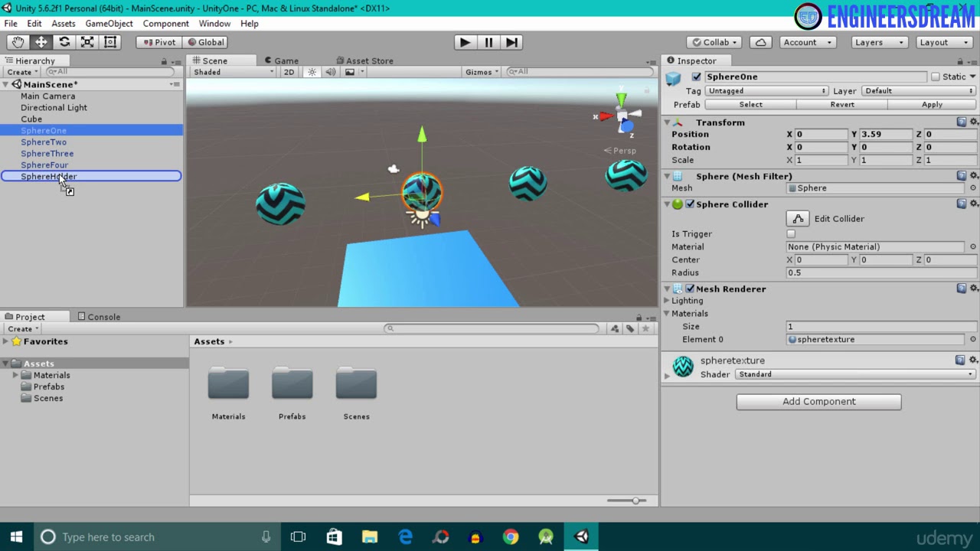Open the GameObject menu
Viewport: 980px width, 551px height.
tap(109, 24)
